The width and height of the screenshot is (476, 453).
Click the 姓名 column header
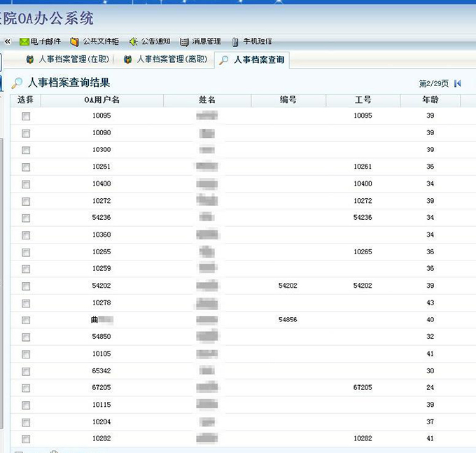tap(207, 100)
